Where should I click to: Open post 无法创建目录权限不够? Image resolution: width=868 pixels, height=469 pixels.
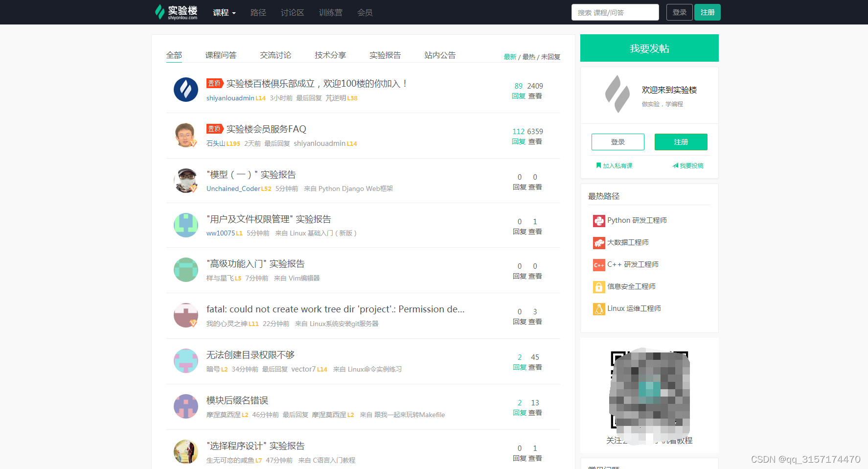251,355
